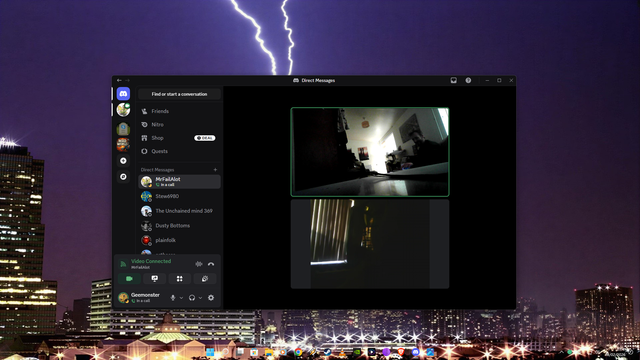Open the Friends tab
Screen dimensions: 640x360
(179, 111)
